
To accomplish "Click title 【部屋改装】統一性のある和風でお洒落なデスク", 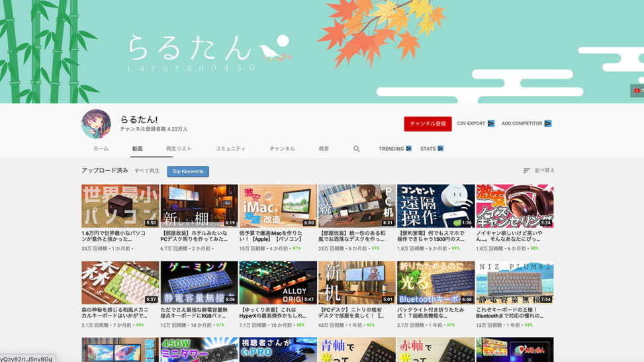I will pyautogui.click(x=352, y=236).
